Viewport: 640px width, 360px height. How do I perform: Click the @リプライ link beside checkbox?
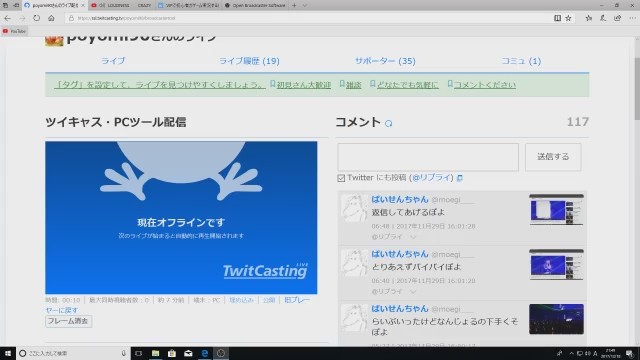pyautogui.click(x=433, y=178)
